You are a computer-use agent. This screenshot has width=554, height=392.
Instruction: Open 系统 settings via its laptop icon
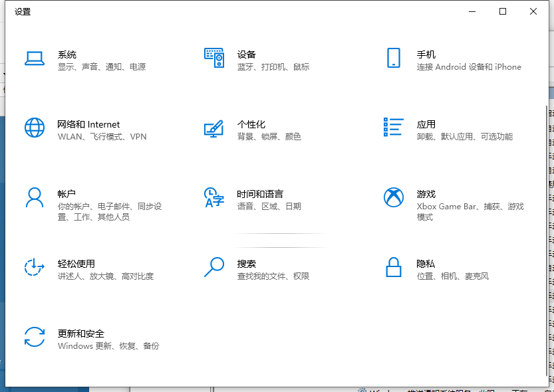tap(35, 59)
